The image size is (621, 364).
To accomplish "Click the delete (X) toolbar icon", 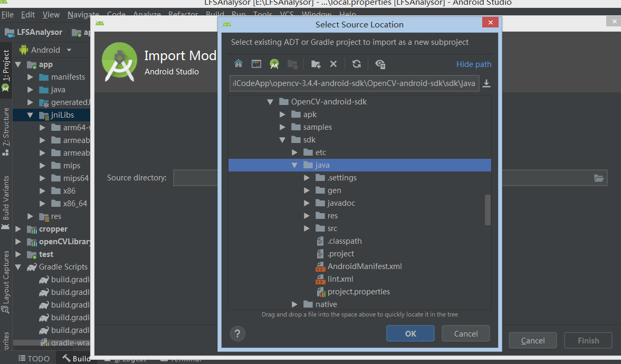I will coord(333,64).
